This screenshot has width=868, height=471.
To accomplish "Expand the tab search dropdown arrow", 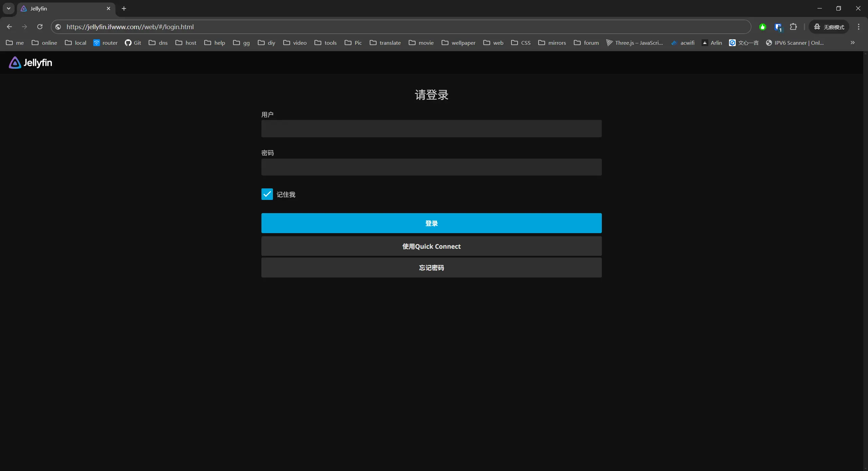I will click(x=8, y=8).
